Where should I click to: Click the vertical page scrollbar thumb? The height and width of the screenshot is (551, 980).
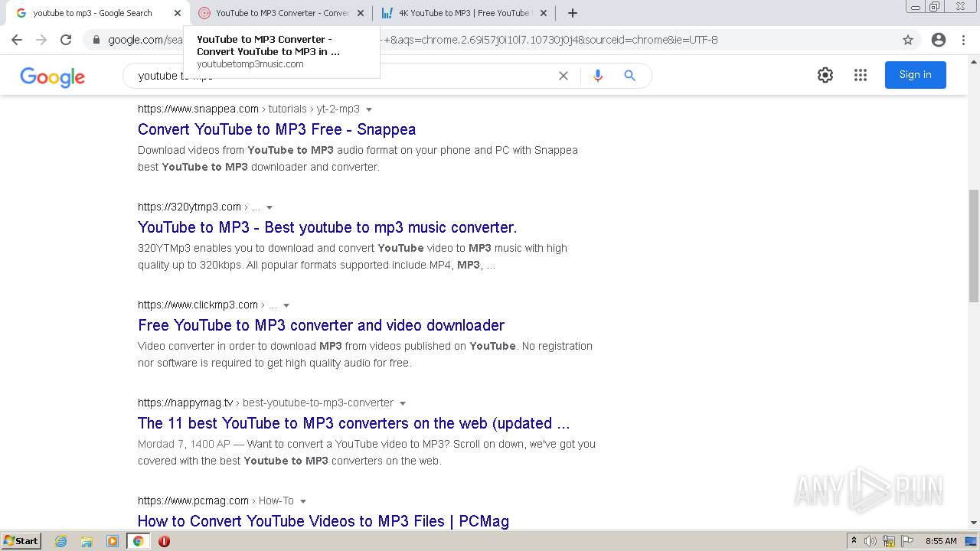[x=974, y=245]
